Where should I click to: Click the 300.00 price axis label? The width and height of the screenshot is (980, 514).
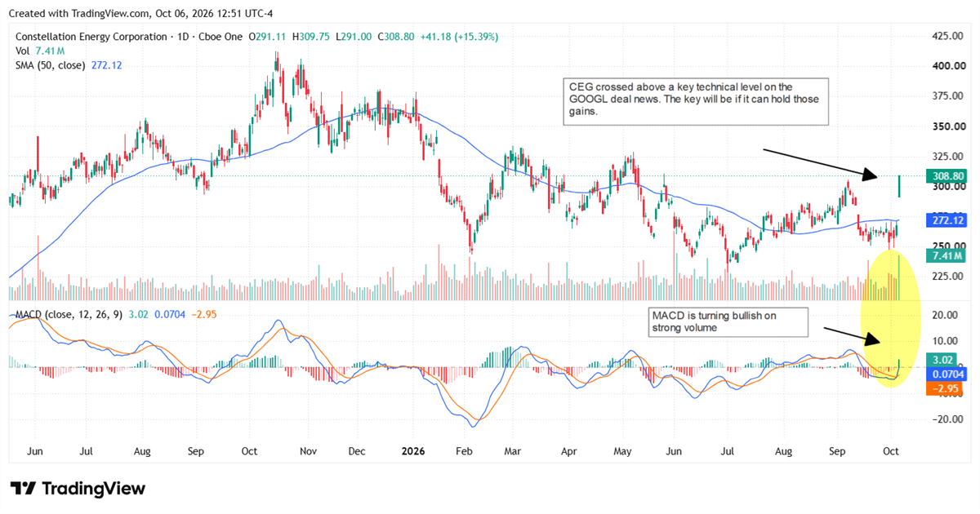[x=950, y=186]
